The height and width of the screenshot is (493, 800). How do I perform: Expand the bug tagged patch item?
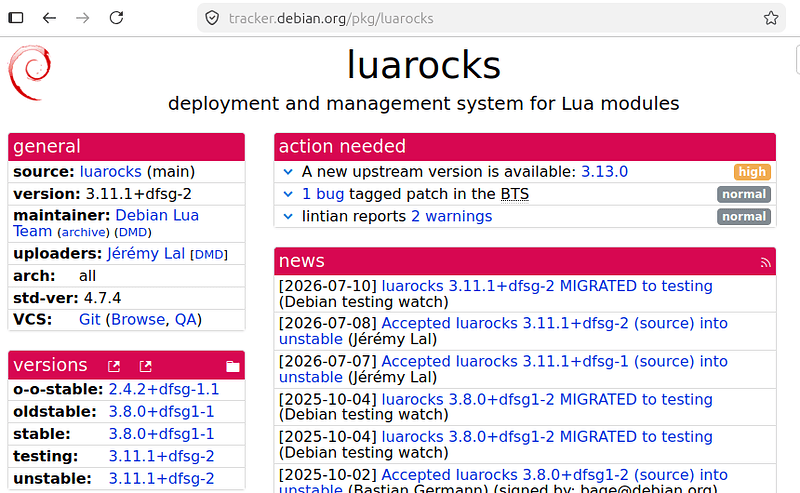(288, 194)
